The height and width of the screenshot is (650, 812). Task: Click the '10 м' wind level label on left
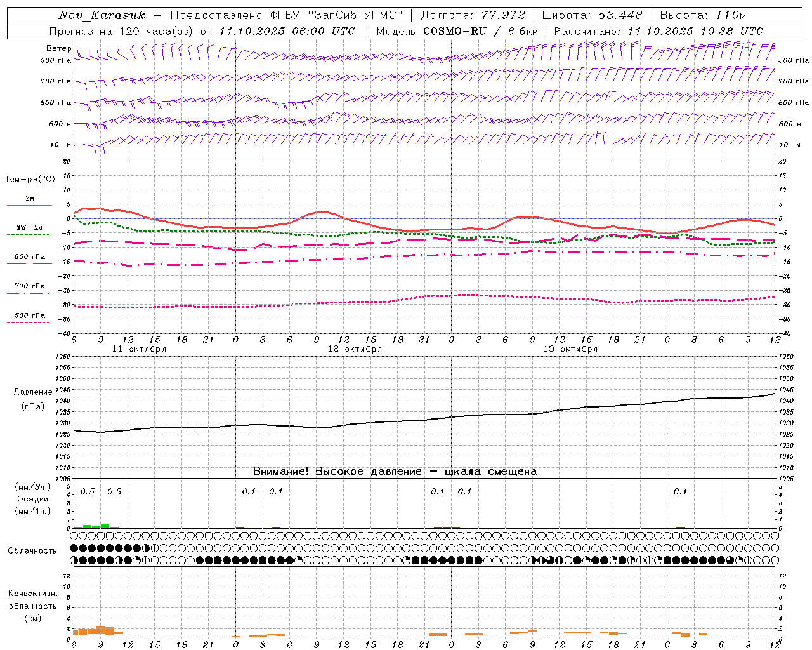point(61,145)
